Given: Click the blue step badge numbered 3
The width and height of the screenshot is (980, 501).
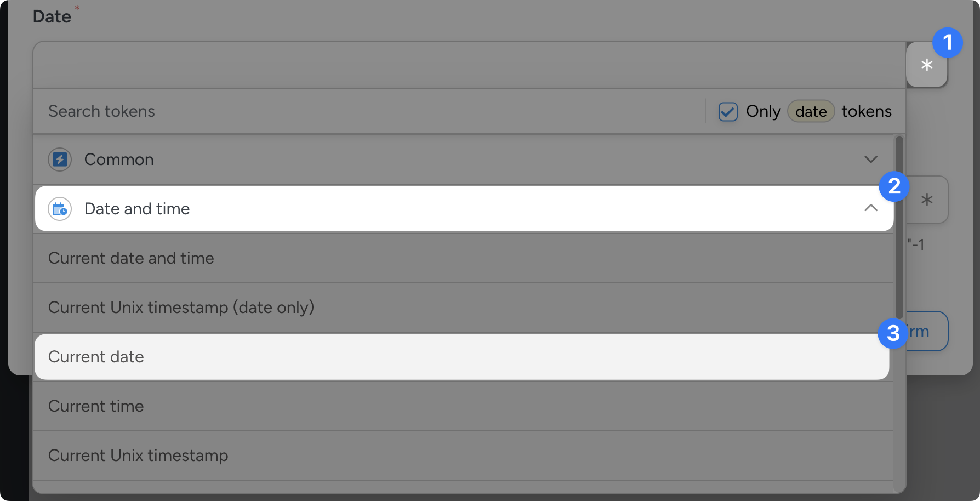Looking at the screenshot, I should [x=893, y=333].
